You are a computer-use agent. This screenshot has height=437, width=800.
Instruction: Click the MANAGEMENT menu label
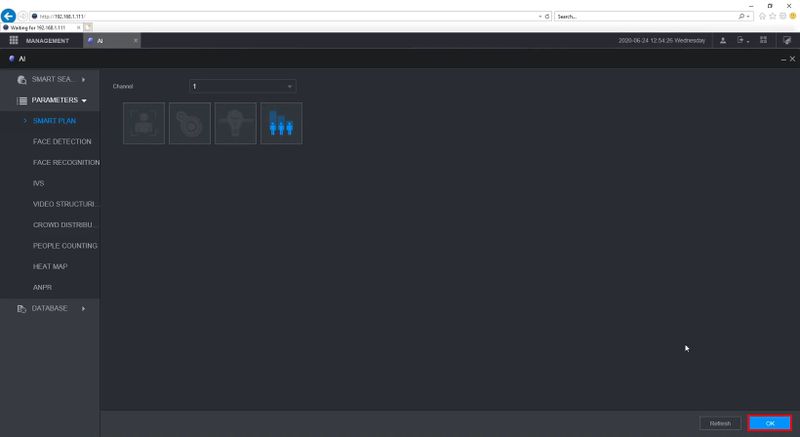pos(47,41)
